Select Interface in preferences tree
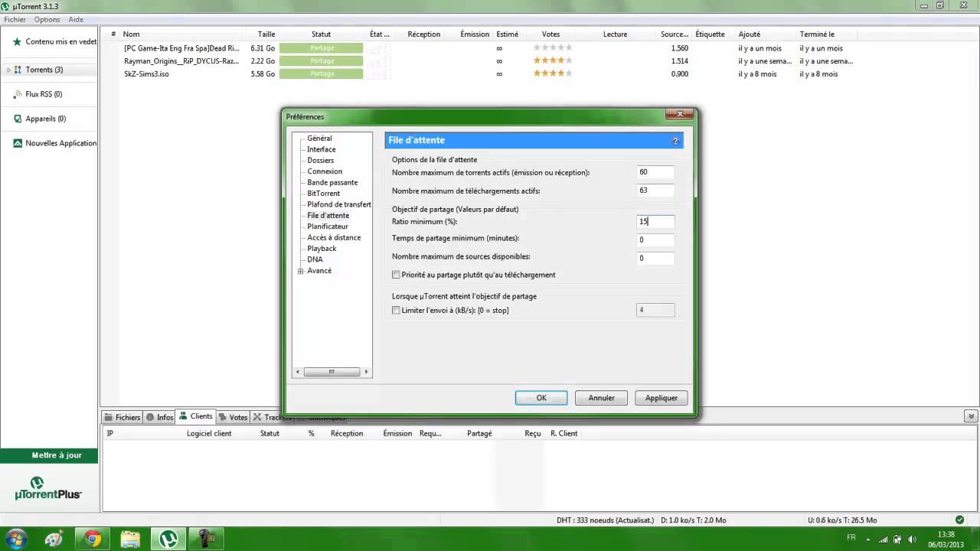Screen dimensions: 980x551 pos(322,149)
